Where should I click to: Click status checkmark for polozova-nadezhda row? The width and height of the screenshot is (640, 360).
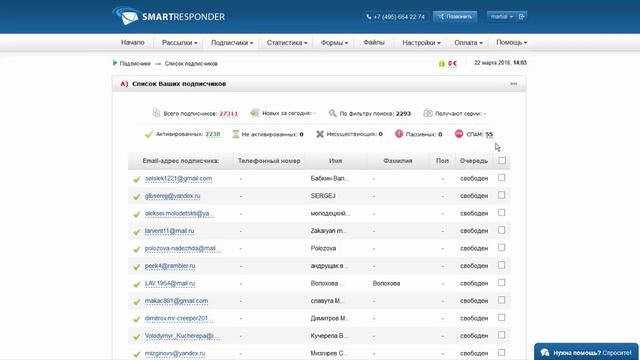coord(137,249)
